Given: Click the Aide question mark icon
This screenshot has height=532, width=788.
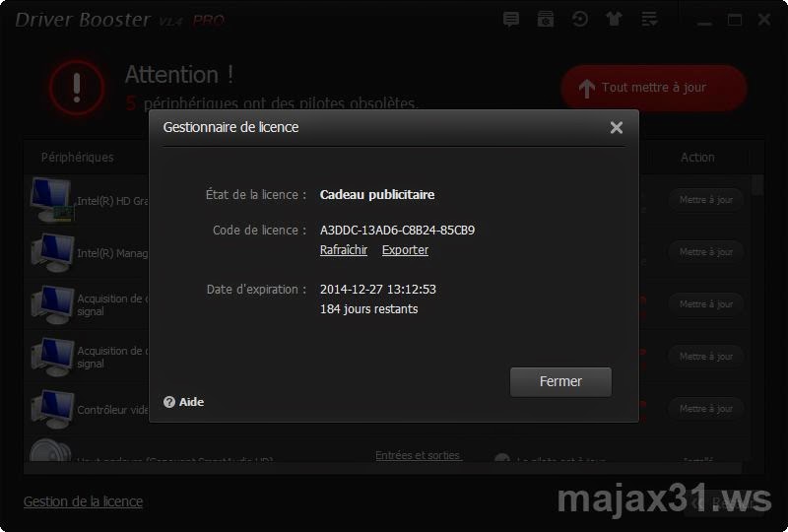Looking at the screenshot, I should 169,402.
